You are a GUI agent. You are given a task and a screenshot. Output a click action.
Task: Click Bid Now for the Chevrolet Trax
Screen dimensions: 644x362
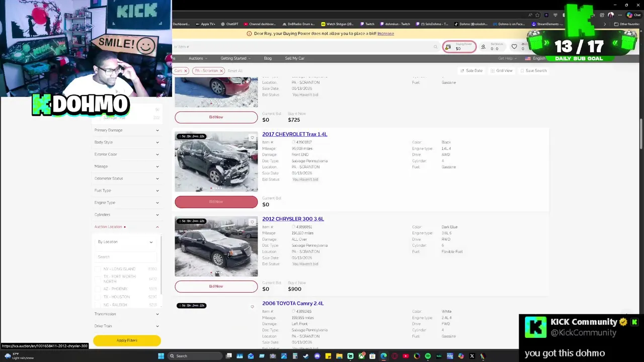pyautogui.click(x=216, y=202)
